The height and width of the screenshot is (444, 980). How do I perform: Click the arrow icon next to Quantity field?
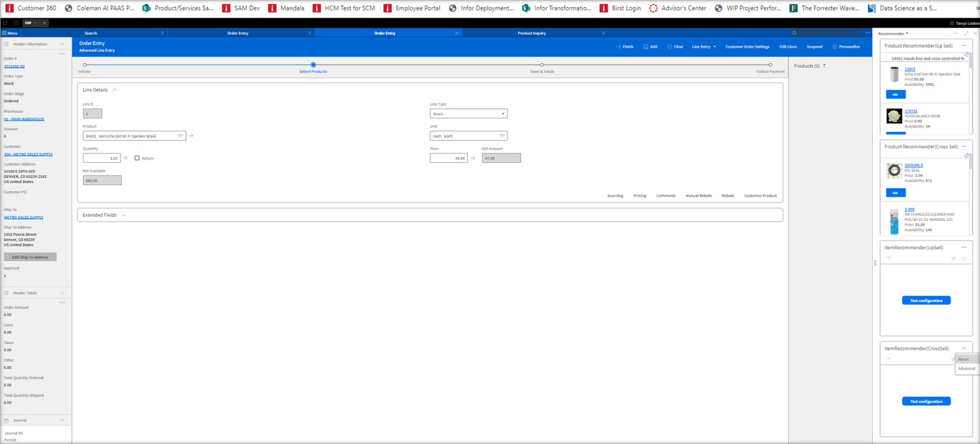pyautogui.click(x=125, y=158)
